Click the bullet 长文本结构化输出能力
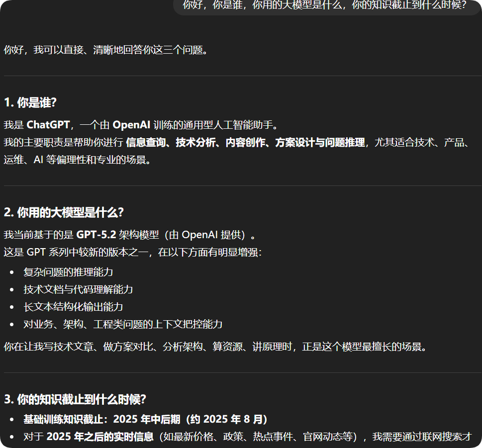The width and height of the screenshot is (482, 448). click(73, 307)
